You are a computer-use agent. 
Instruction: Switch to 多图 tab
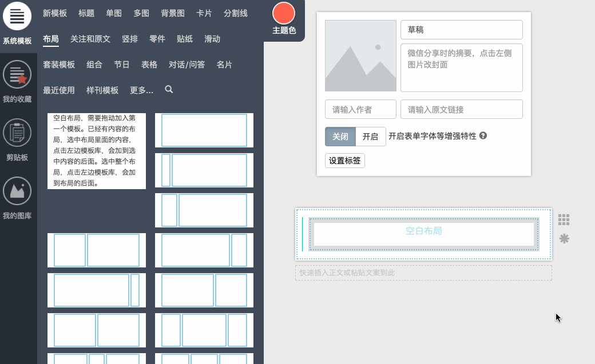[x=141, y=13]
